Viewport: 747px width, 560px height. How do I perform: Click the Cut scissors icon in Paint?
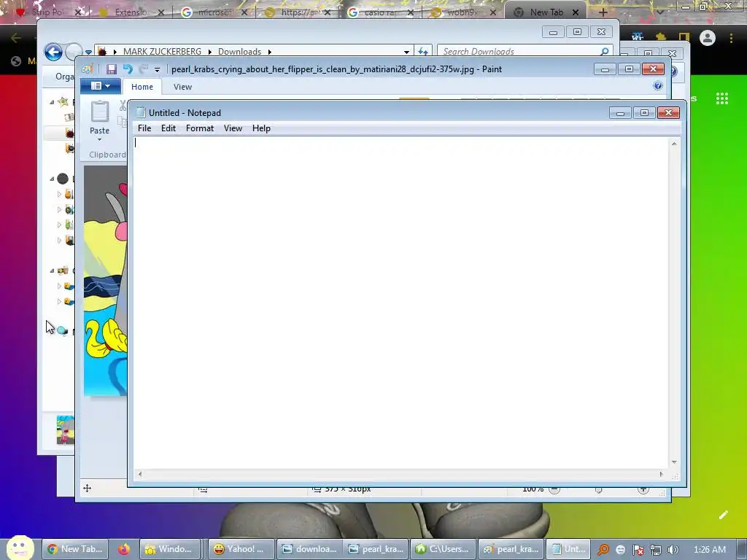pos(123,106)
